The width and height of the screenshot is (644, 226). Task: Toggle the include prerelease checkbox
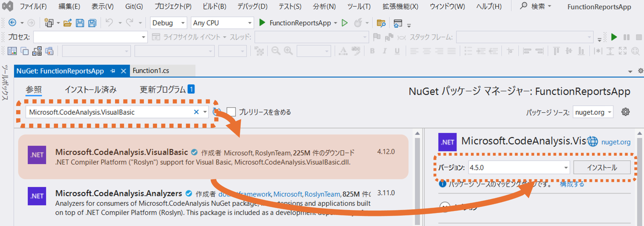pos(231,112)
